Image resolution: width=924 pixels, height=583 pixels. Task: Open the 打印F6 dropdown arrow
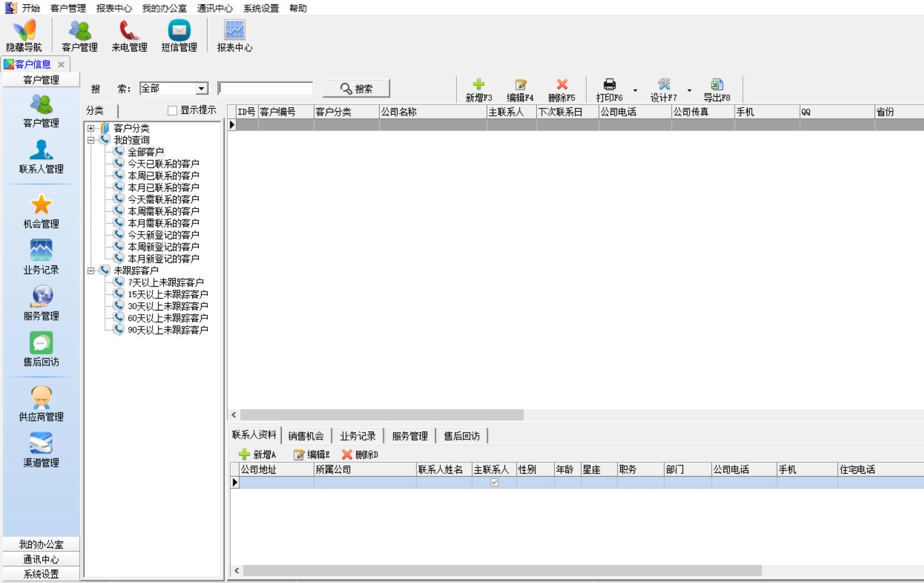coord(635,91)
